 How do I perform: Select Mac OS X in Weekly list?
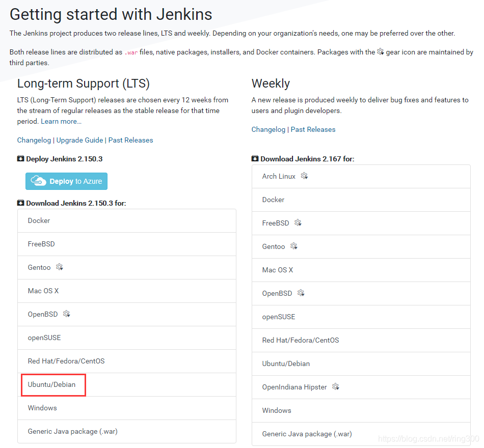click(x=361, y=270)
